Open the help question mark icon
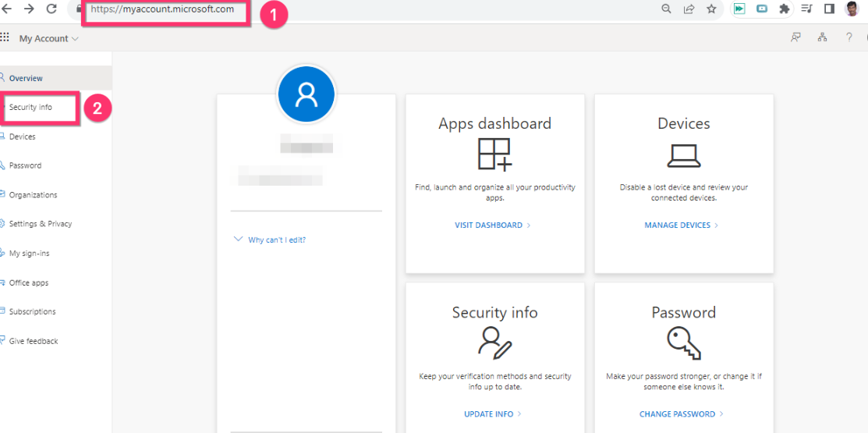868x433 pixels. pos(849,37)
